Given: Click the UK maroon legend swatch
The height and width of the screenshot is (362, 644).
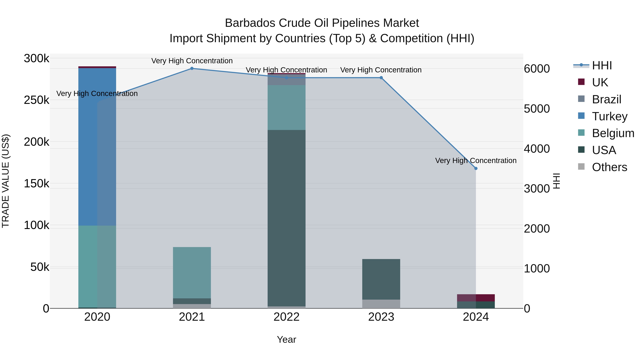Looking at the screenshot, I should point(581,82).
